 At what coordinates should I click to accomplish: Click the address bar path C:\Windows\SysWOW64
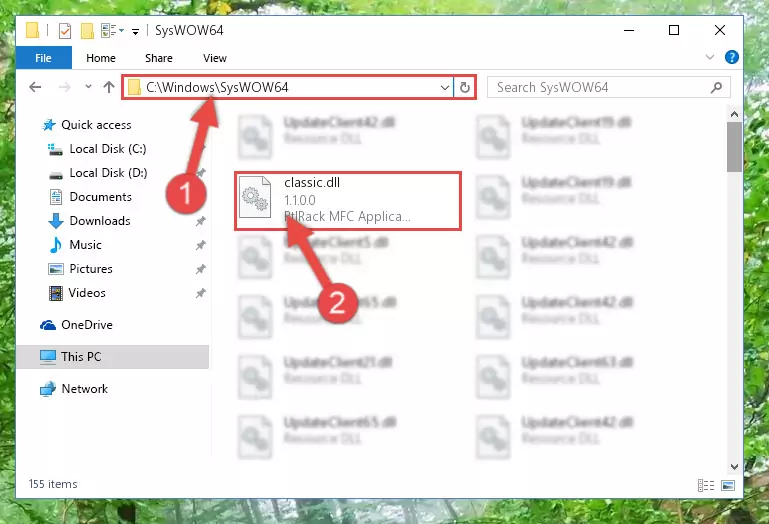[x=217, y=87]
